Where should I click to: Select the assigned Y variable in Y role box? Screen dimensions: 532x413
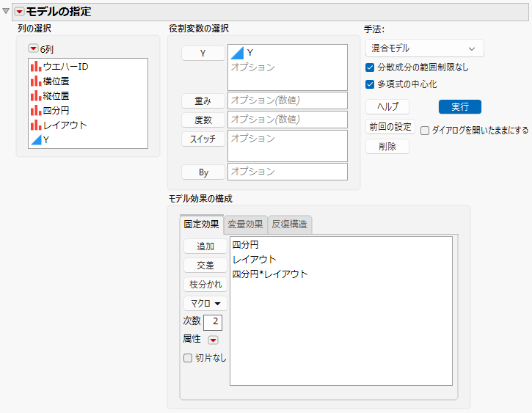coord(249,53)
